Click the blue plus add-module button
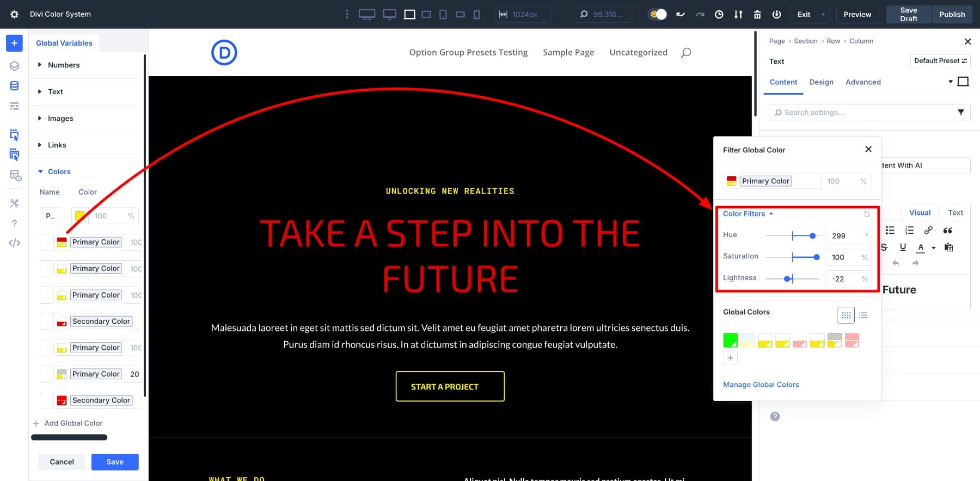This screenshot has width=980, height=481. coord(14,43)
